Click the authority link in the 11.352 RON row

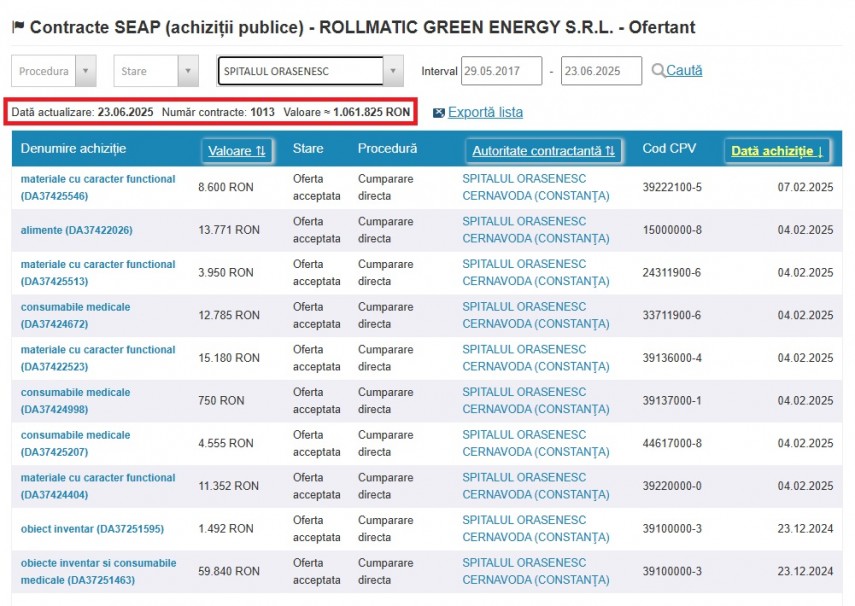[536, 486]
